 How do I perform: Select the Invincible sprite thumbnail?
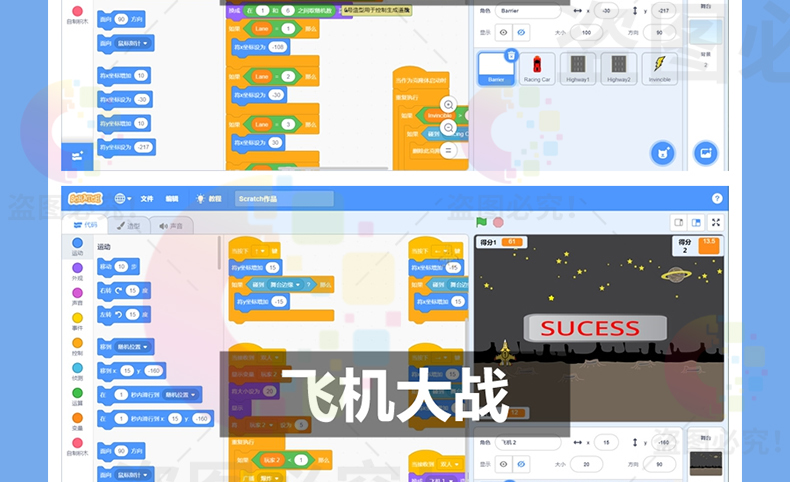click(660, 68)
